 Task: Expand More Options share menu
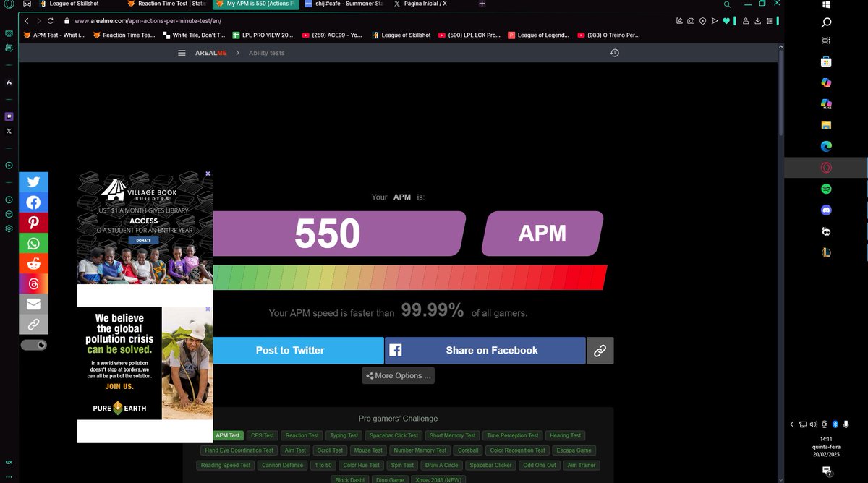[399, 375]
